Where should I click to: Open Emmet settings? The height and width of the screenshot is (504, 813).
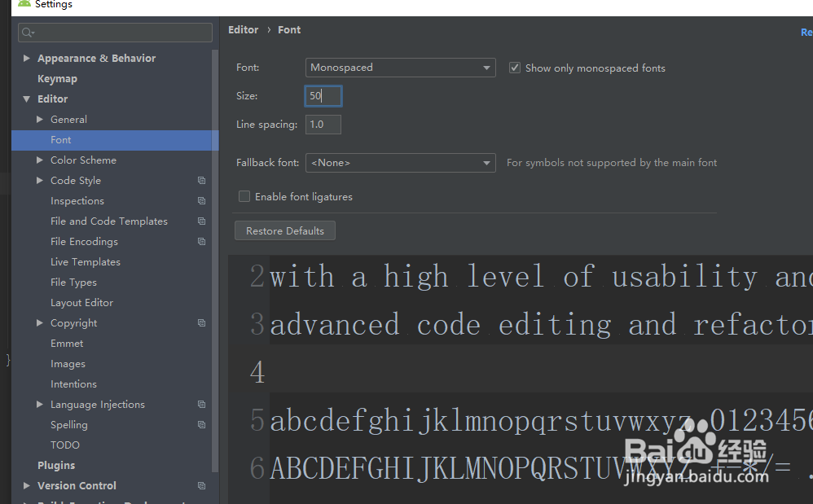tap(67, 344)
